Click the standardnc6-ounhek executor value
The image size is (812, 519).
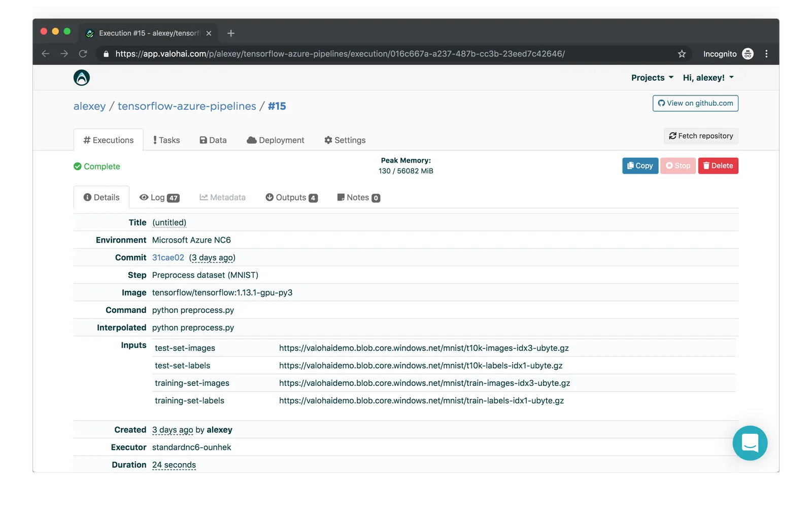(191, 447)
